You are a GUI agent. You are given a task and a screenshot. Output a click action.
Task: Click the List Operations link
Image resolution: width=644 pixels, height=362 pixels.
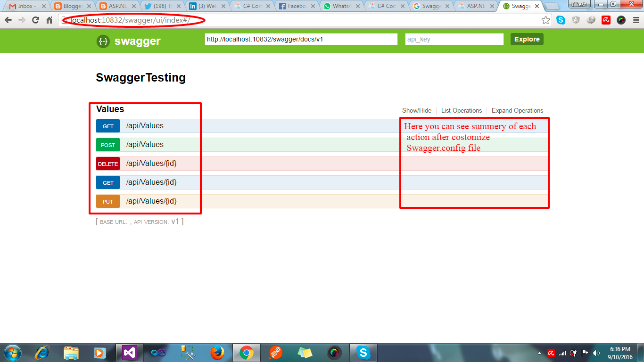[461, 110]
